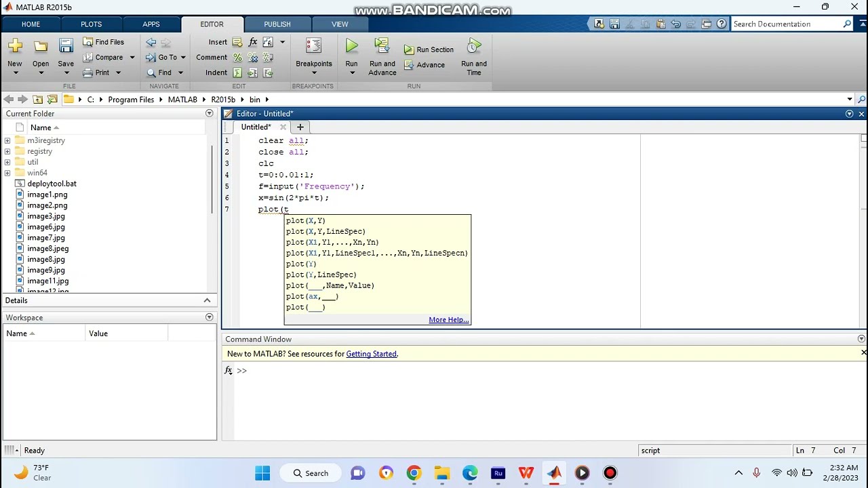This screenshot has width=868, height=488.
Task: Open the Windows Start menu
Action: point(262,473)
